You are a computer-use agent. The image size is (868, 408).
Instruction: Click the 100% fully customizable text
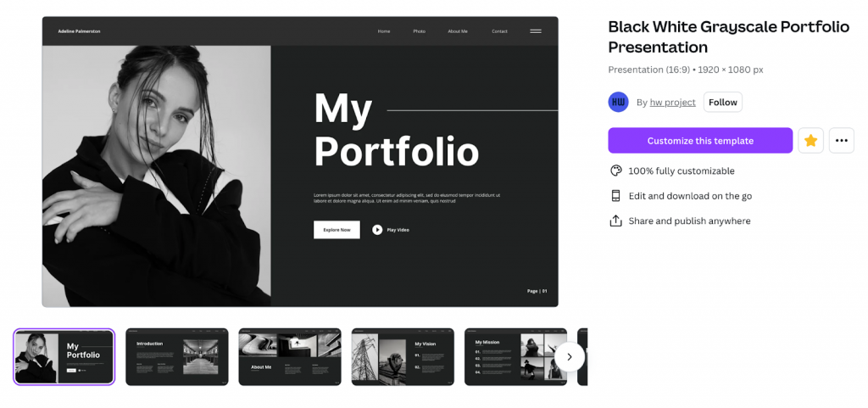[682, 171]
